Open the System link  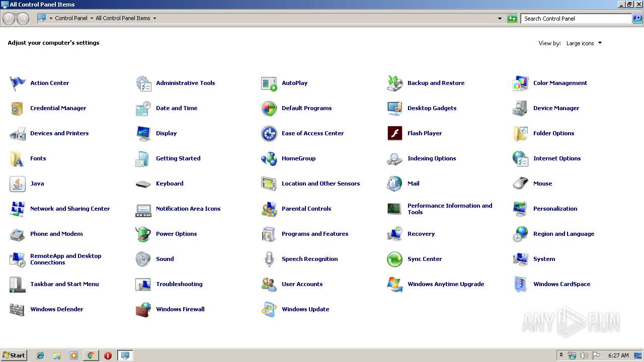pyautogui.click(x=544, y=259)
